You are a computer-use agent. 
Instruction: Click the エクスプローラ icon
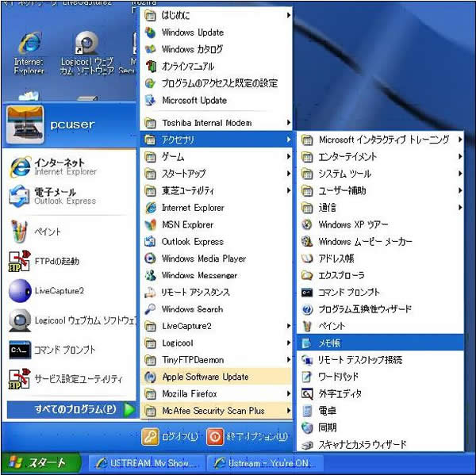point(307,275)
